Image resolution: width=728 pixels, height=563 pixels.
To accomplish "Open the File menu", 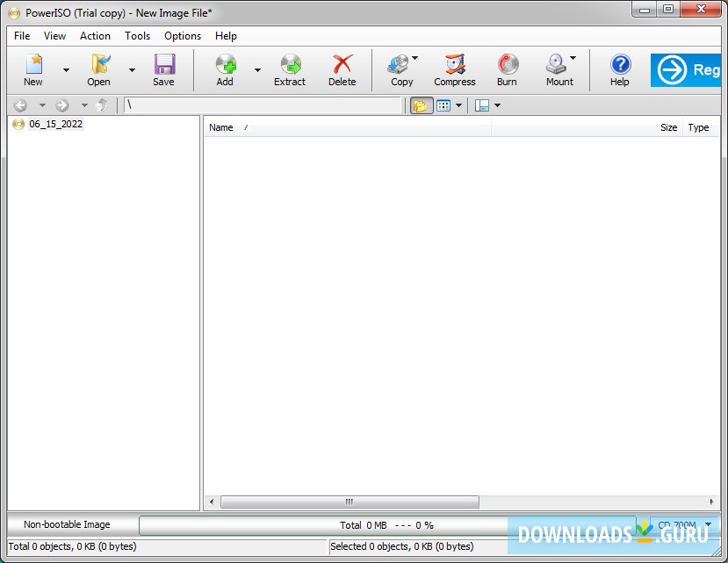I will point(22,36).
